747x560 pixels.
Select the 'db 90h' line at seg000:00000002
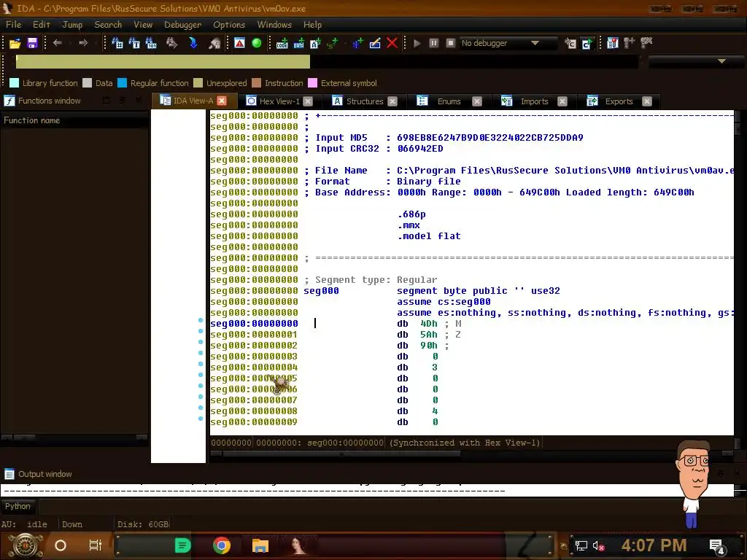pyautogui.click(x=472, y=346)
